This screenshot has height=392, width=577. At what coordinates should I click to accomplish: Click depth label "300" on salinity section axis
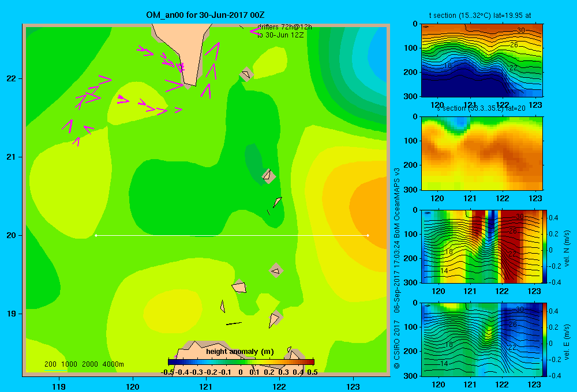[x=411, y=190]
